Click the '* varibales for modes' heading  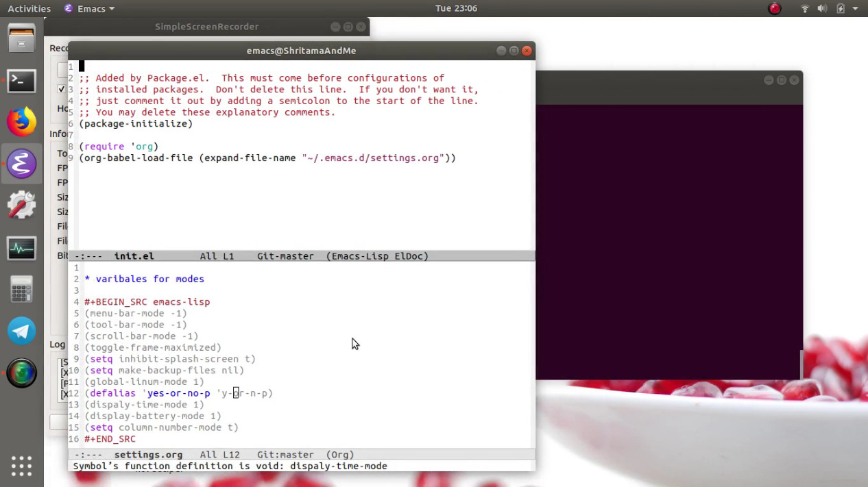click(144, 279)
